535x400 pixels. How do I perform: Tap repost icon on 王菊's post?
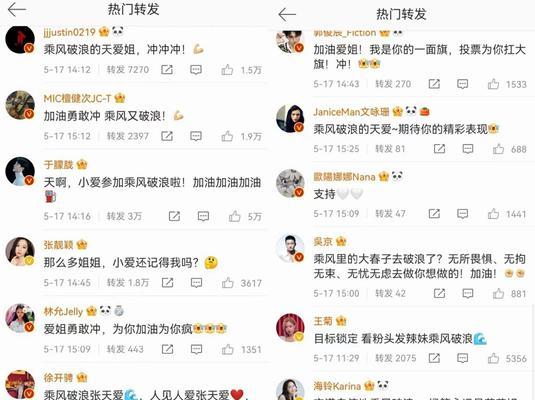[434, 358]
